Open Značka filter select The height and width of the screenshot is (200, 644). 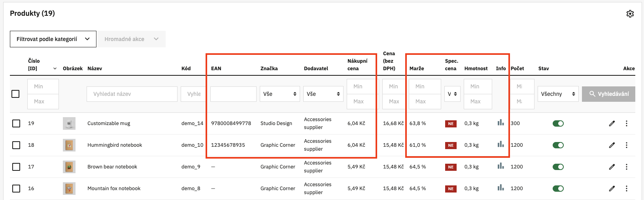point(280,94)
